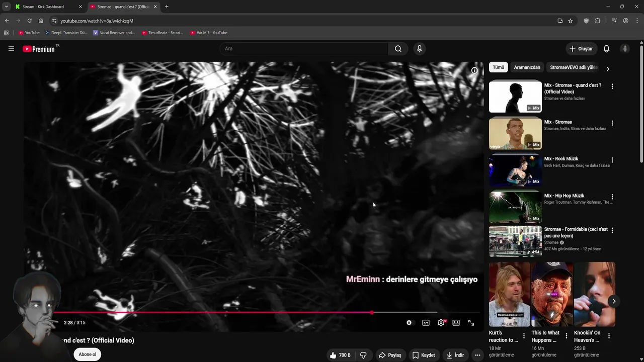
Task: Click the Oluştur create button
Action: tap(581, 49)
